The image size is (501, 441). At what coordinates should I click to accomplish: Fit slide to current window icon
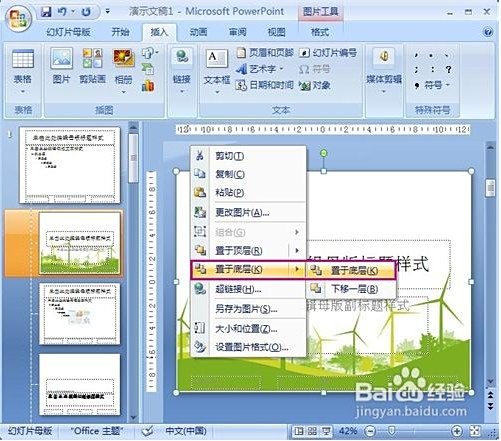pos(475,431)
